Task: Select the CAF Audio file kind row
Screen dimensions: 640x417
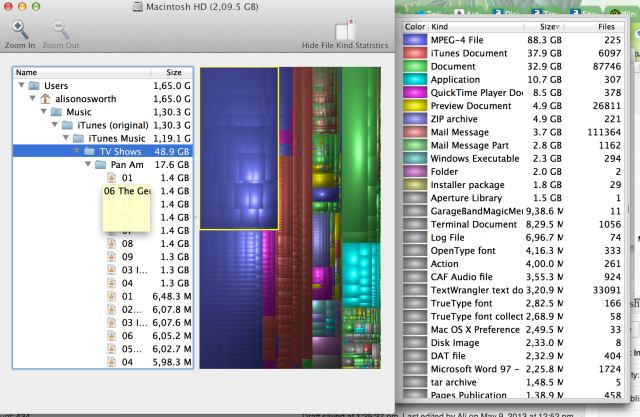Action: coord(513,277)
